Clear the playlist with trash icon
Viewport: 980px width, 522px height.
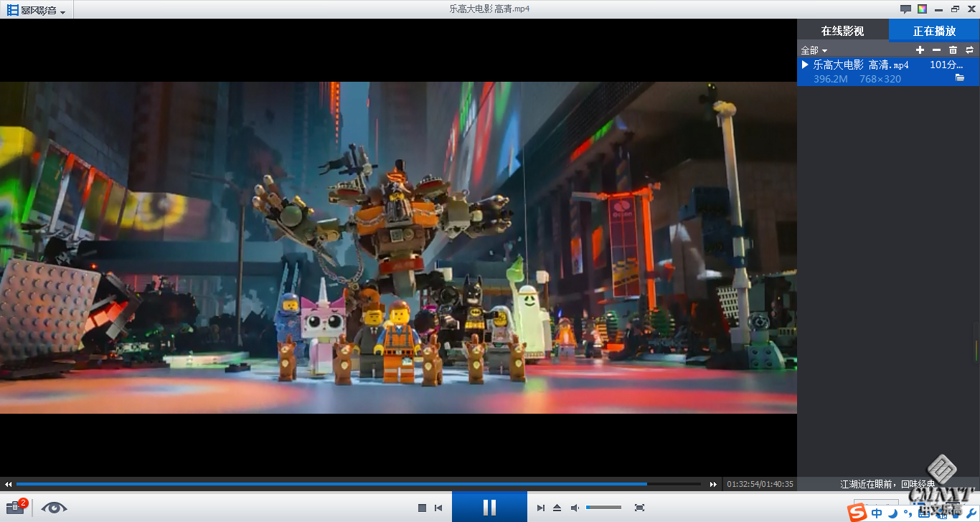tap(953, 49)
